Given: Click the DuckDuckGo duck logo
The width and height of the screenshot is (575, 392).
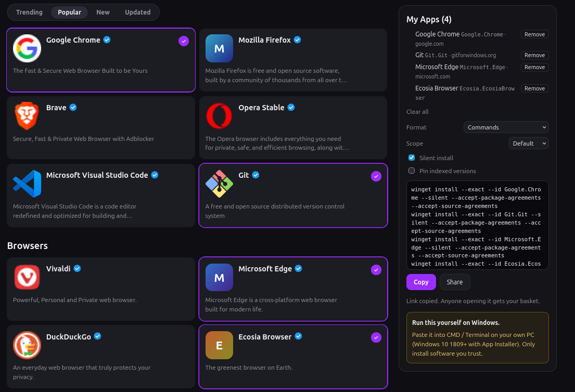Looking at the screenshot, I should tap(27, 345).
